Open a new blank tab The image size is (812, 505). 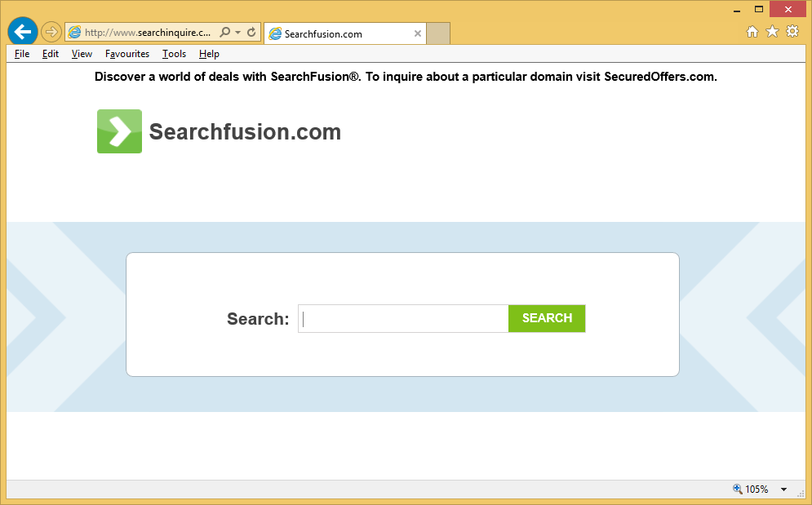439,33
